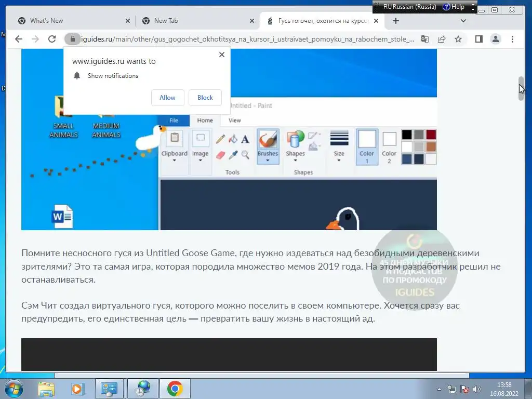Open the volume speaker control

click(477, 389)
